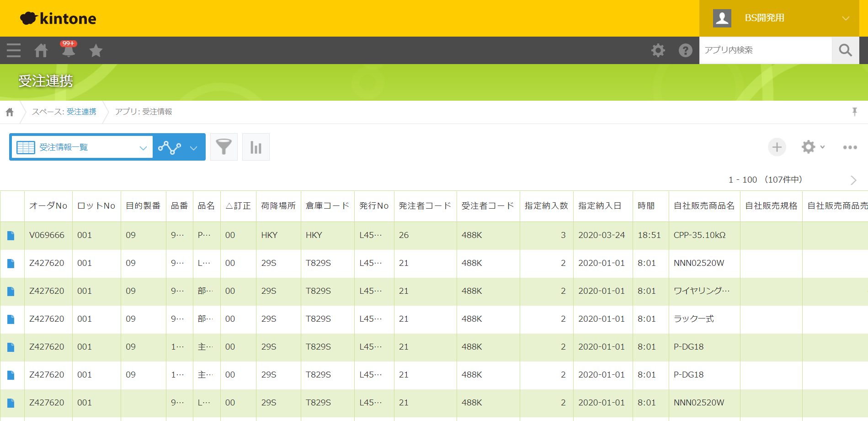Open notifications bell with 99+ badge
Screen dimensions: 868x421
click(69, 50)
